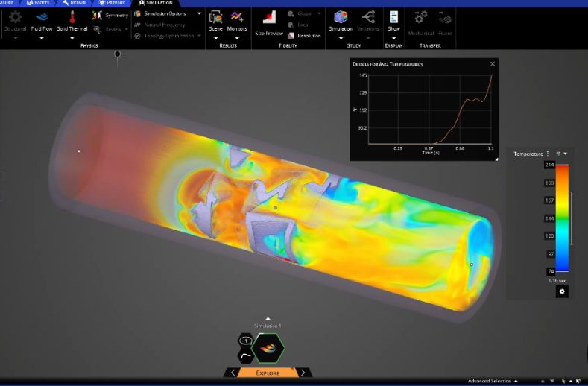Image resolution: width=588 pixels, height=386 pixels.
Task: Click the cursor icon in status bar
Action: coord(563,381)
